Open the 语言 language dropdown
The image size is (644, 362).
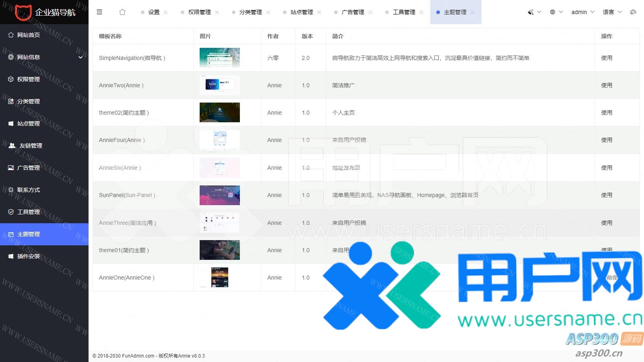tap(612, 12)
